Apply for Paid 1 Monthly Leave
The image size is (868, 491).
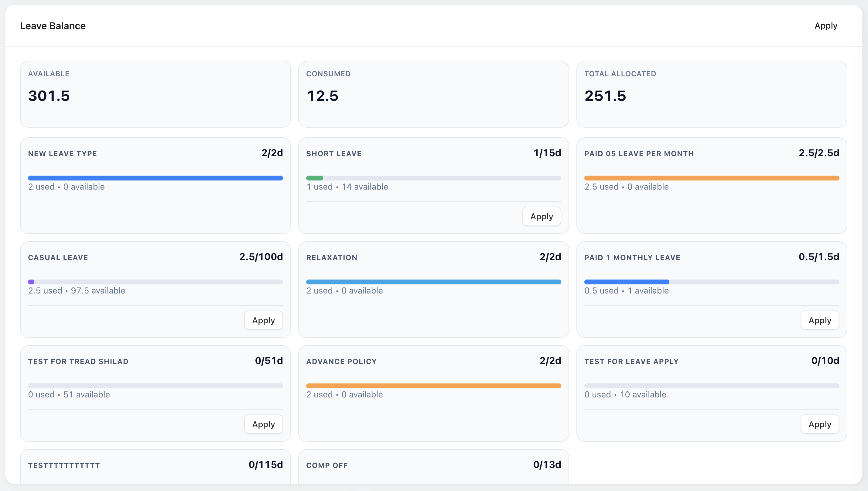pyautogui.click(x=819, y=320)
